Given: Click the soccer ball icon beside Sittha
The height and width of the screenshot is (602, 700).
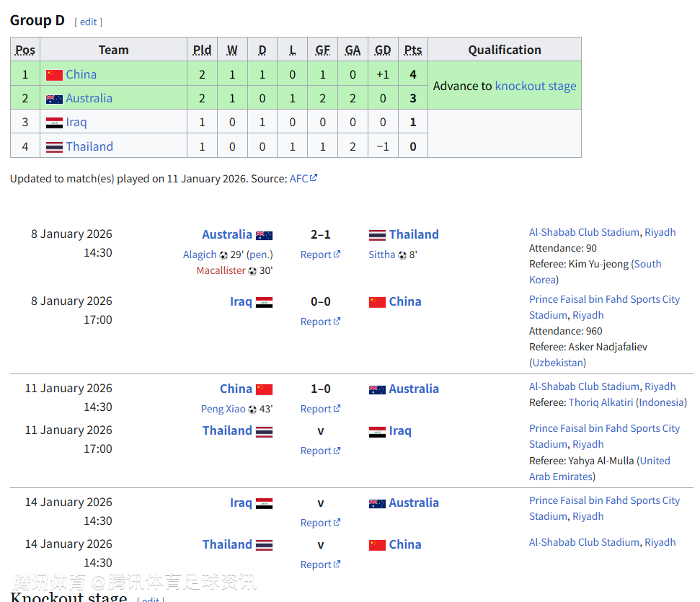Looking at the screenshot, I should (402, 255).
